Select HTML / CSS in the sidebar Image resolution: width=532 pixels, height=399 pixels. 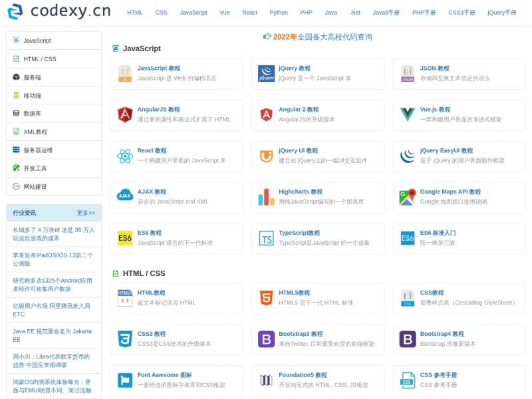[x=54, y=59]
